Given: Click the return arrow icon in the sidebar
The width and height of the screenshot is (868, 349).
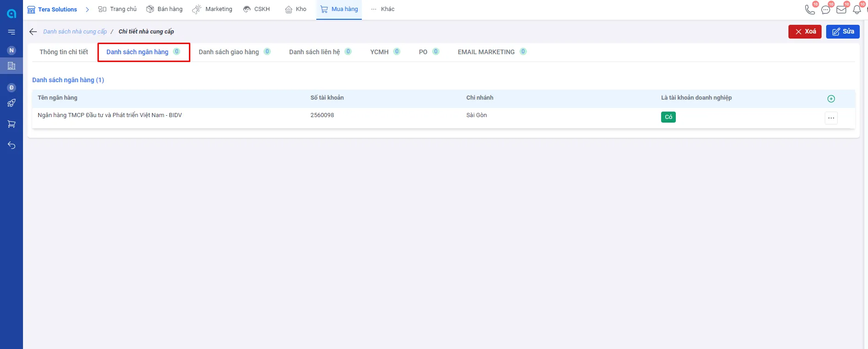Looking at the screenshot, I should tap(11, 145).
